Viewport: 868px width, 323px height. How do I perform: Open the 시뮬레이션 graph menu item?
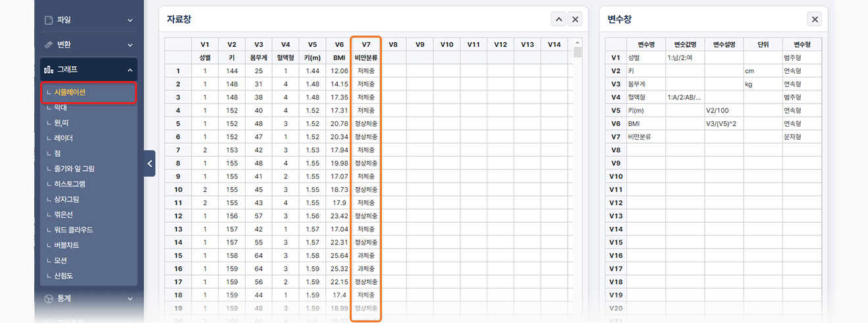pos(70,92)
